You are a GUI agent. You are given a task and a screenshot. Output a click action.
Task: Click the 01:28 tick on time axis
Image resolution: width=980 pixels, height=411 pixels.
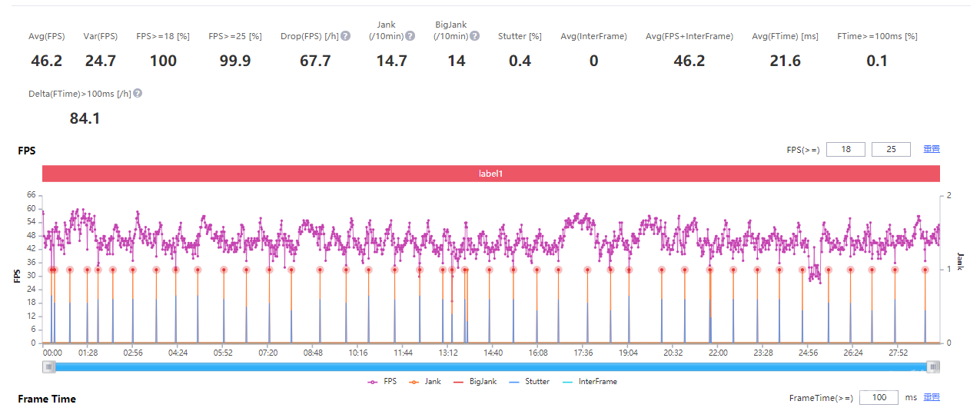tap(88, 353)
